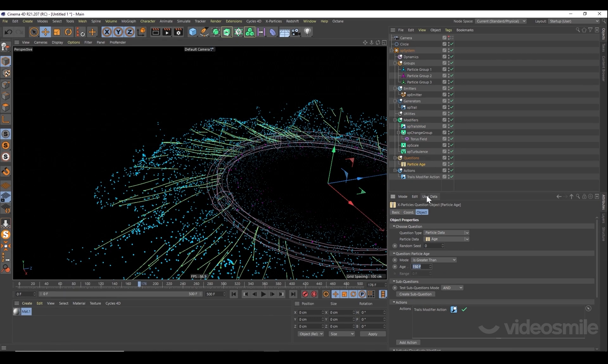Select the Move tool in toolbar

click(x=45, y=32)
